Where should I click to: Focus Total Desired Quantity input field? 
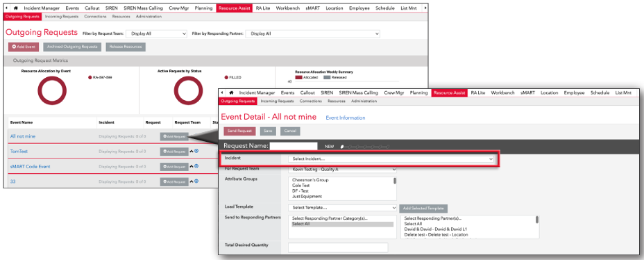pyautogui.click(x=338, y=247)
